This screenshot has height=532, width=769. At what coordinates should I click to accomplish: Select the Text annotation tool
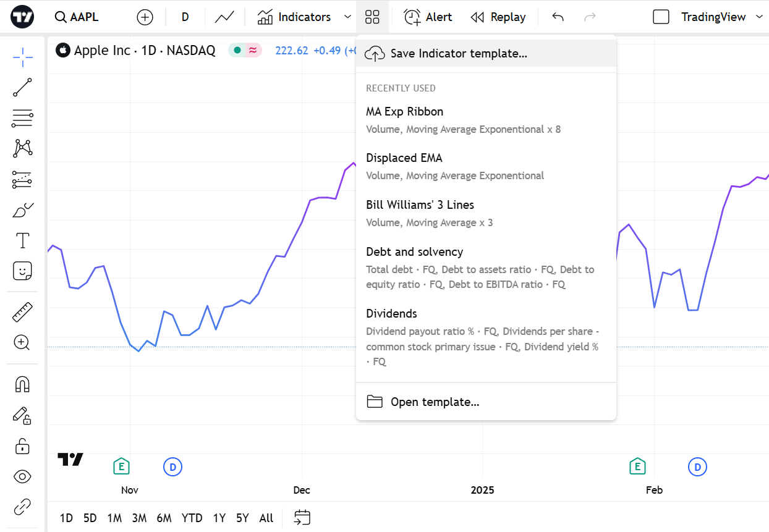pyautogui.click(x=22, y=240)
